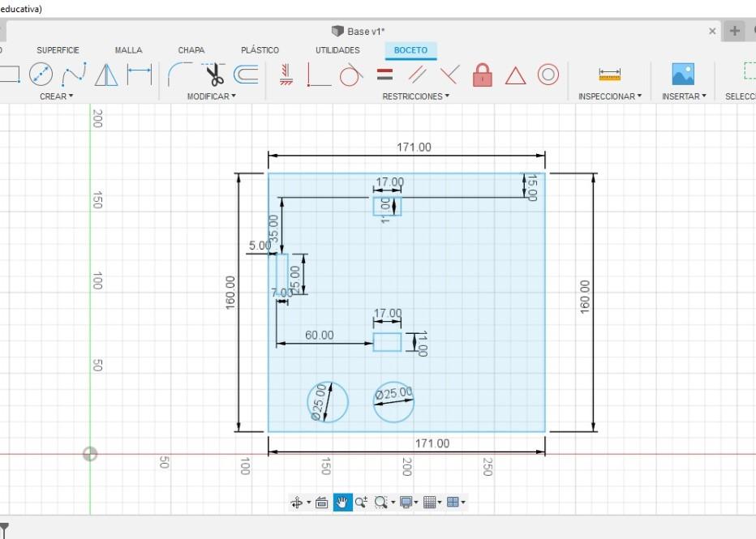Click the 5.00 dimension label
The image size is (756, 539).
260,246
